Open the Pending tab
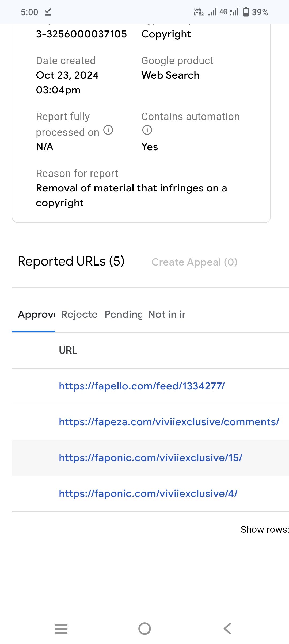Image resolution: width=289 pixels, height=644 pixels. point(123,315)
